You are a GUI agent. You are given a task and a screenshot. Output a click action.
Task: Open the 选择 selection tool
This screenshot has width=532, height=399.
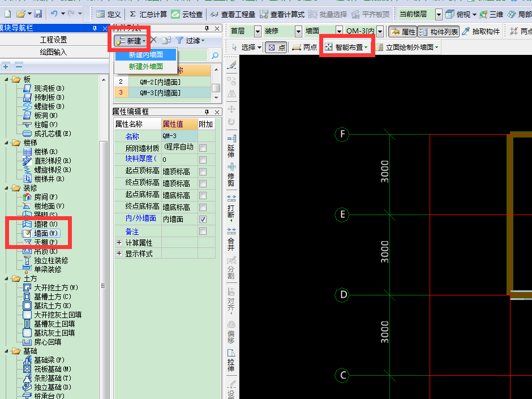(246, 47)
